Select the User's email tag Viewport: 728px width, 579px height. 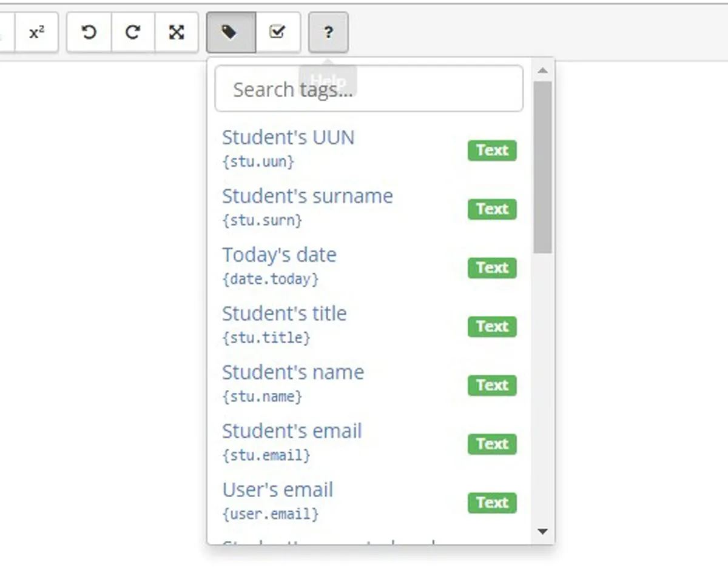point(278,489)
